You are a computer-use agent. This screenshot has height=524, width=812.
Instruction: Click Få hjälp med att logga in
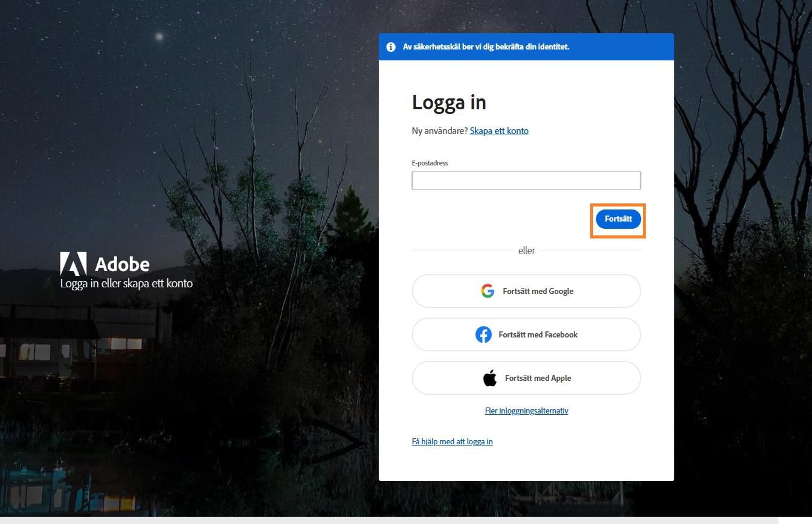[x=453, y=442]
